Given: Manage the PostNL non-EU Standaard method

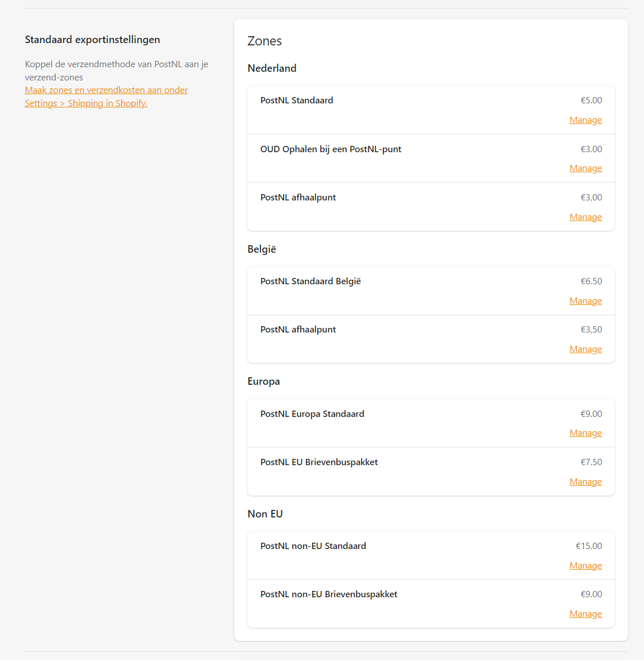Looking at the screenshot, I should [x=585, y=565].
